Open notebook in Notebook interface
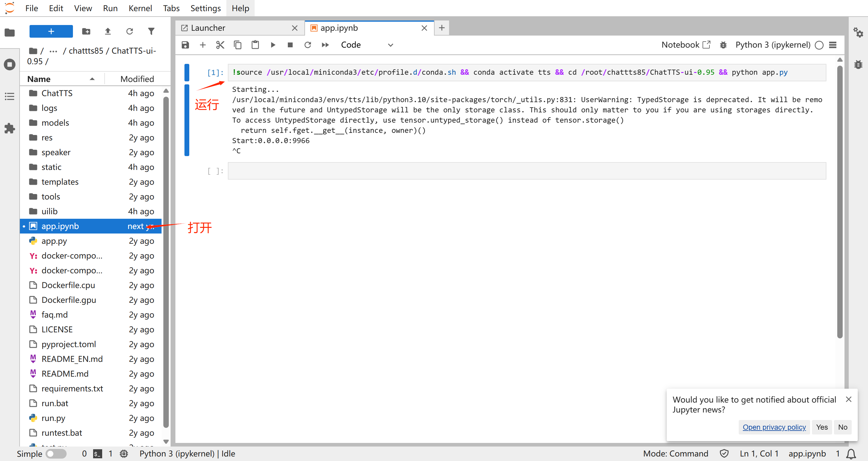 pyautogui.click(x=686, y=45)
